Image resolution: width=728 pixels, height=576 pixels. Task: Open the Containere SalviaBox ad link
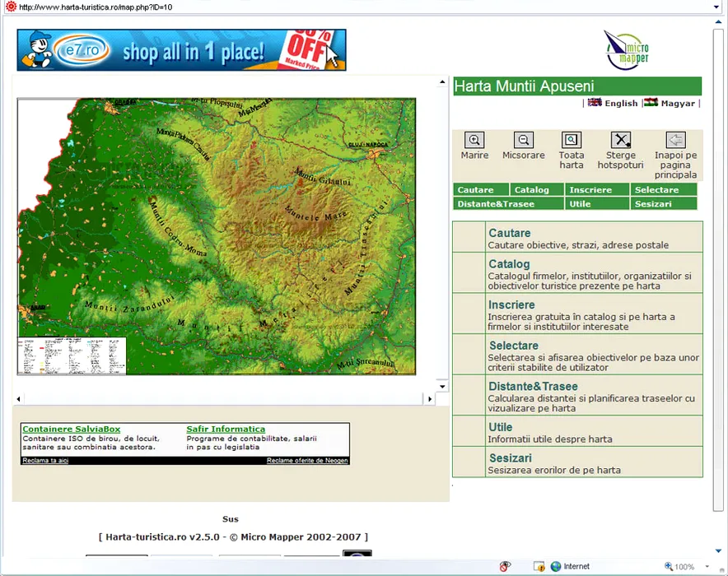coord(72,429)
